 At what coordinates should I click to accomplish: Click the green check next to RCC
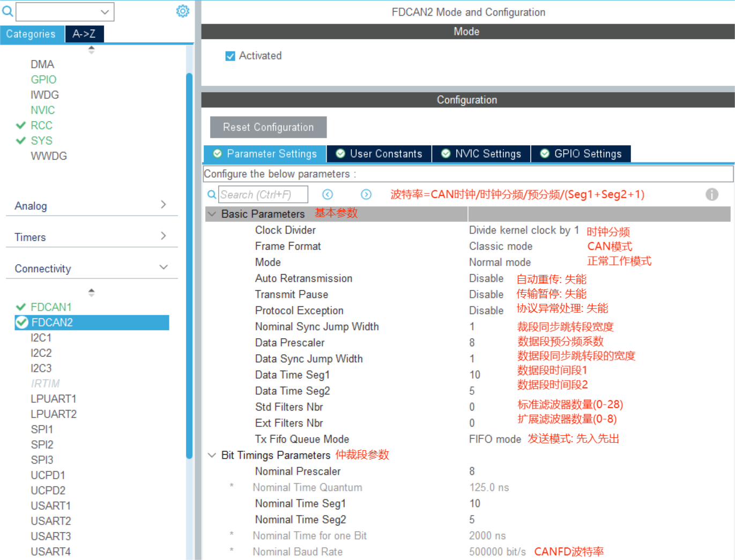click(21, 125)
